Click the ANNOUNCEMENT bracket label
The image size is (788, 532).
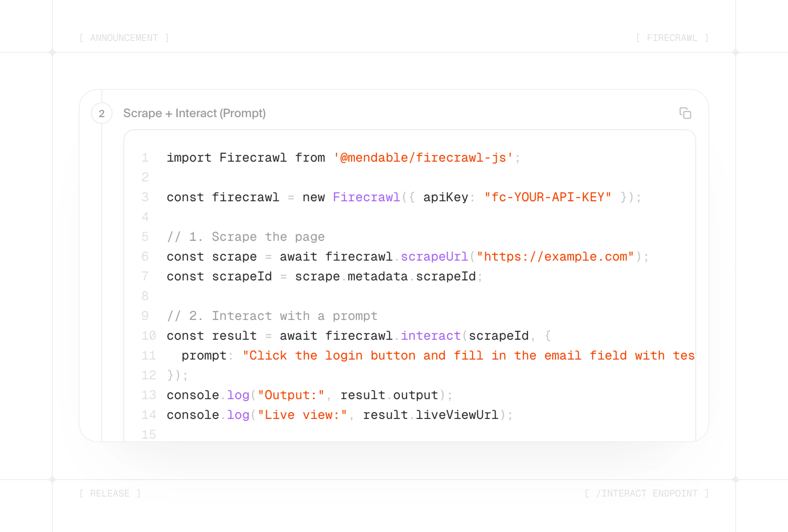click(x=124, y=38)
